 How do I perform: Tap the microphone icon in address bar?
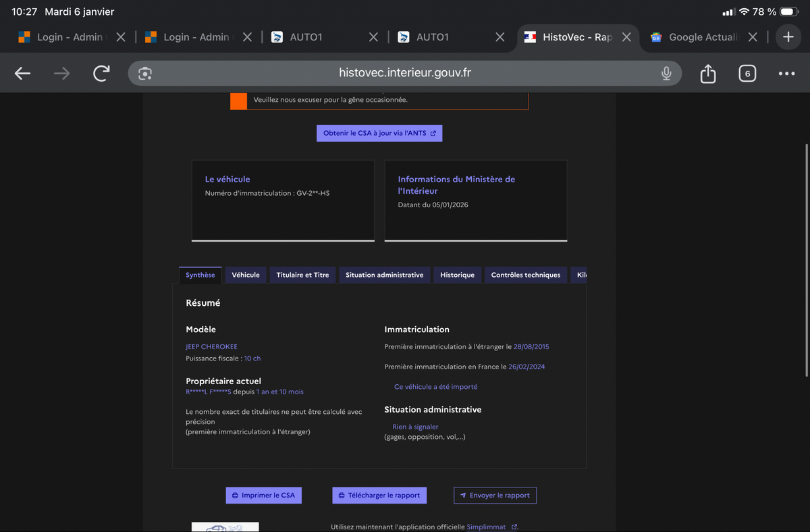click(x=666, y=74)
